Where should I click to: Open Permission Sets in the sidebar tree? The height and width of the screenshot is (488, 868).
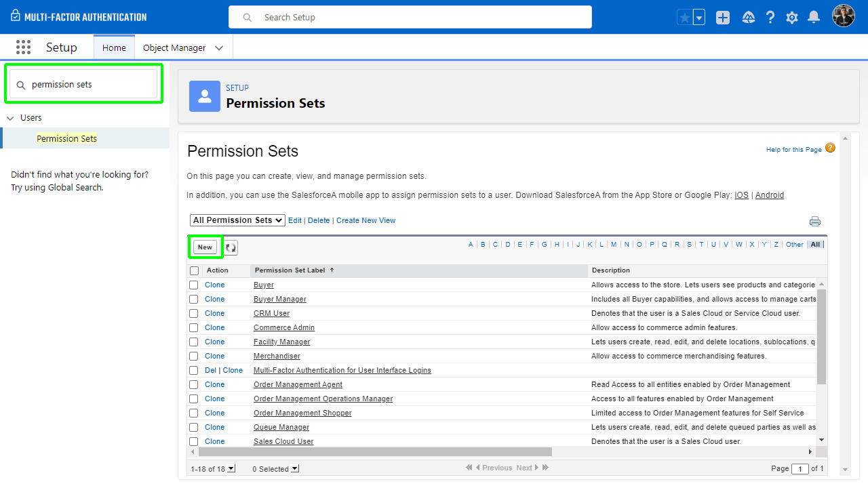click(x=66, y=138)
